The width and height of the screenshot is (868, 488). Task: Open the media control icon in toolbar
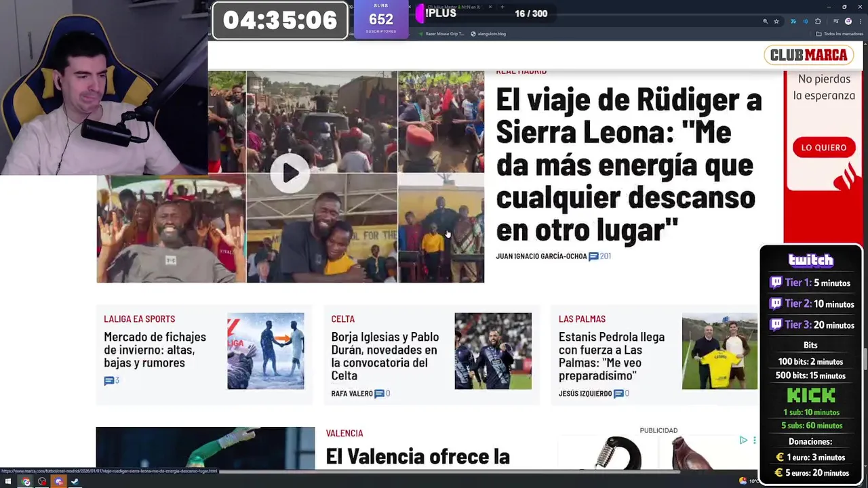(x=836, y=22)
